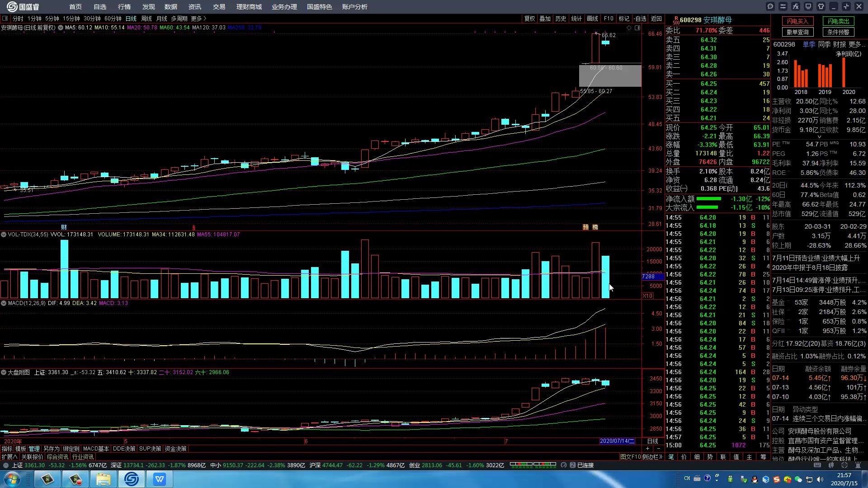Click the crosshair target icon in status bar
The height and width of the screenshot is (488, 868).
(x=844, y=465)
